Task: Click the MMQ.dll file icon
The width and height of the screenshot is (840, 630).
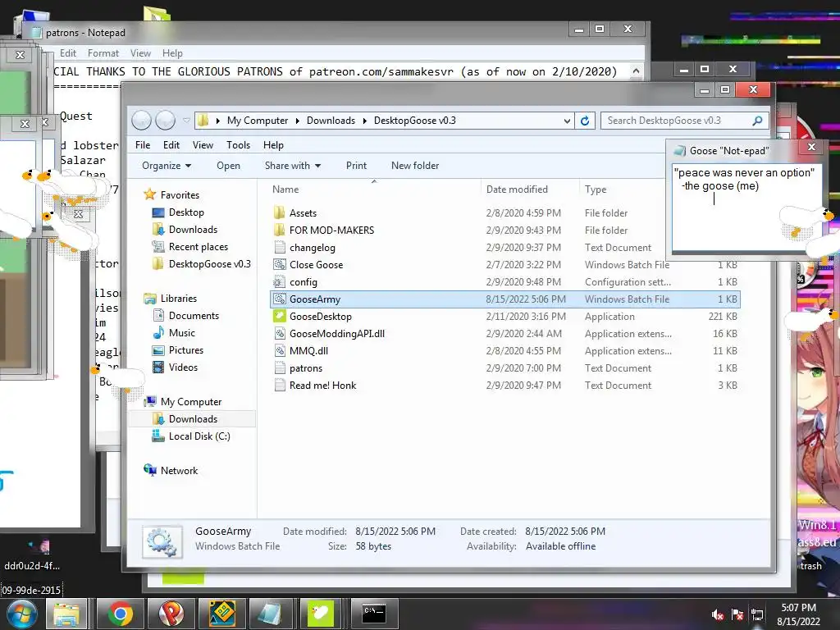Action: (279, 351)
